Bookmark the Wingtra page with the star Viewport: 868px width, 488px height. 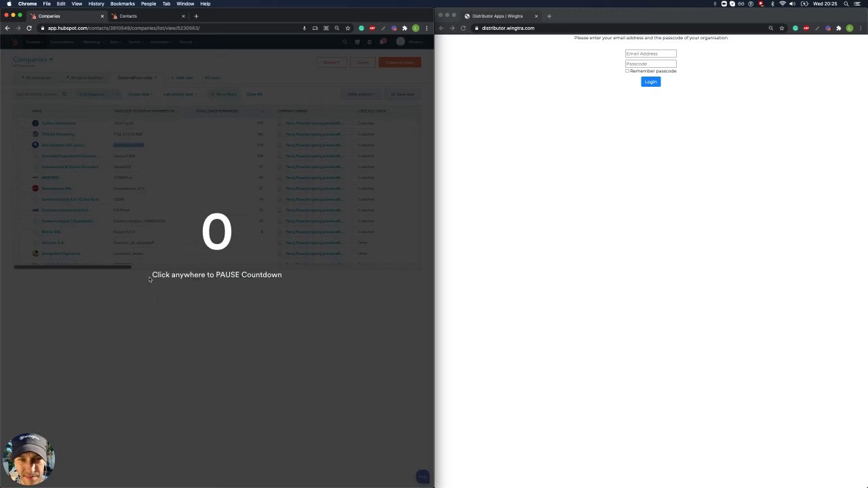tap(781, 28)
